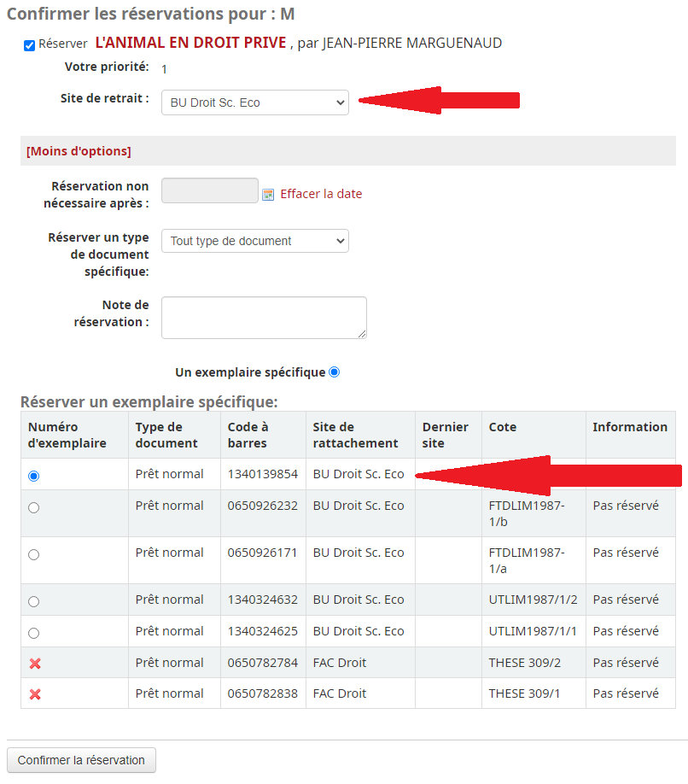688x784 pixels.
Task: Focus the Note de réservation text area
Action: 264,317
